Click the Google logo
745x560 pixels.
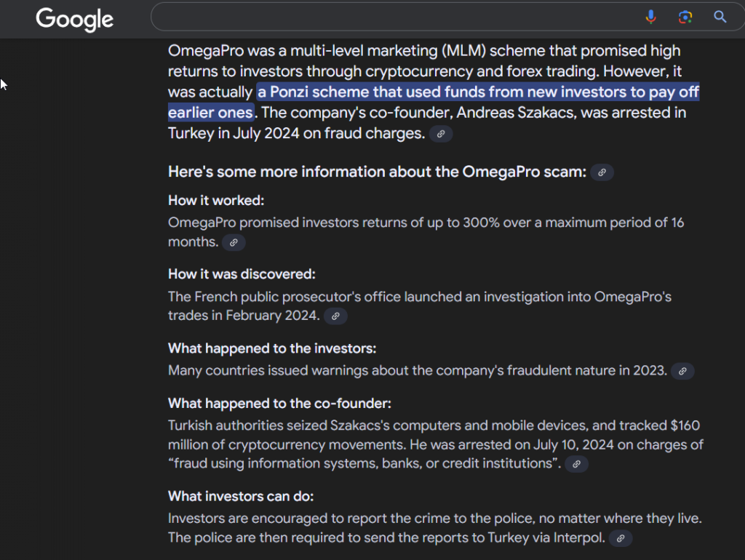tap(75, 20)
